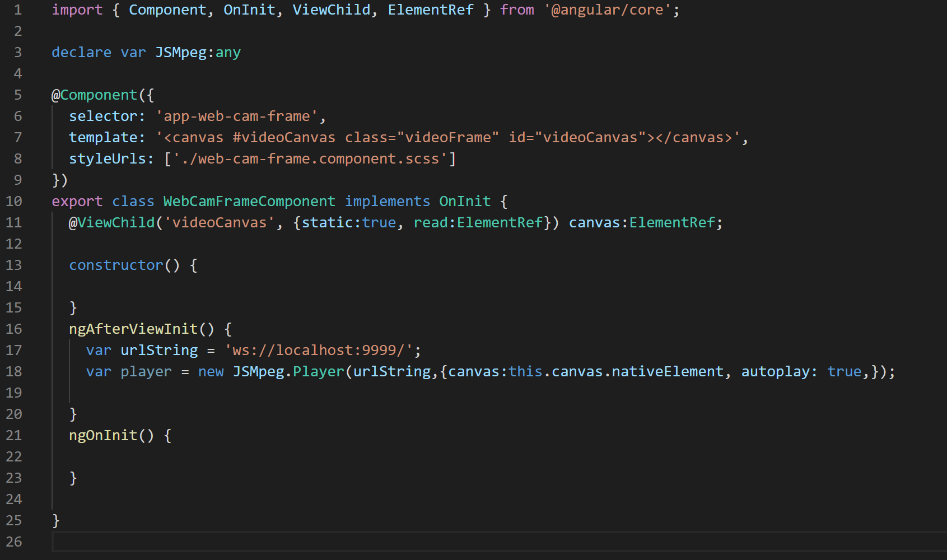Click the 'styleUrls' property name

[108, 159]
